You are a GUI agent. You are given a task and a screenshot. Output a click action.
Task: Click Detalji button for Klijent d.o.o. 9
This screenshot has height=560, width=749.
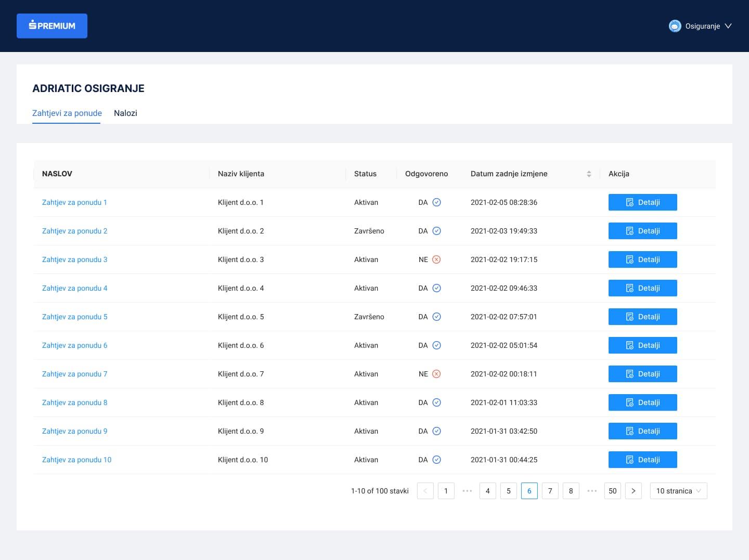pyautogui.click(x=643, y=431)
